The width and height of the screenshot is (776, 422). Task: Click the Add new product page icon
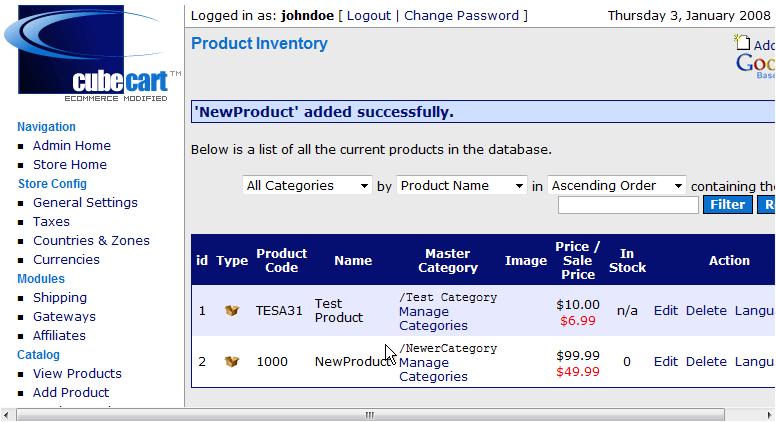pyautogui.click(x=742, y=43)
